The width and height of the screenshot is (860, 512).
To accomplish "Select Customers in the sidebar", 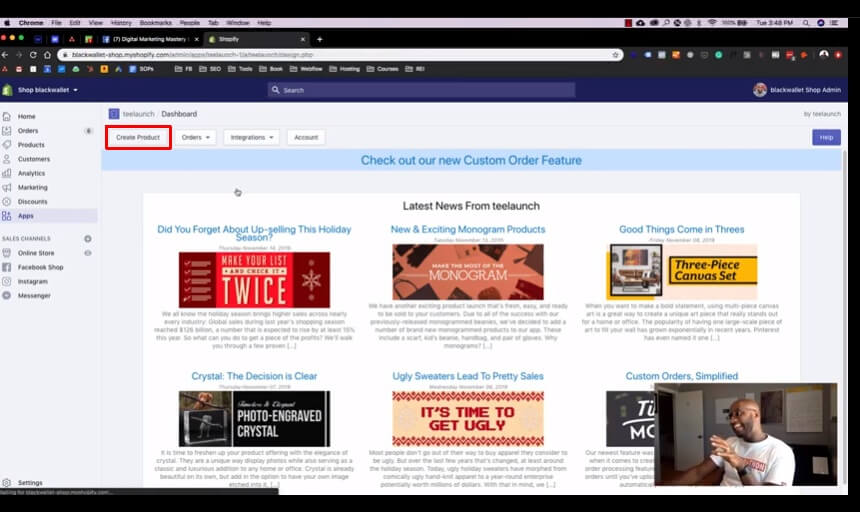I will 33,159.
